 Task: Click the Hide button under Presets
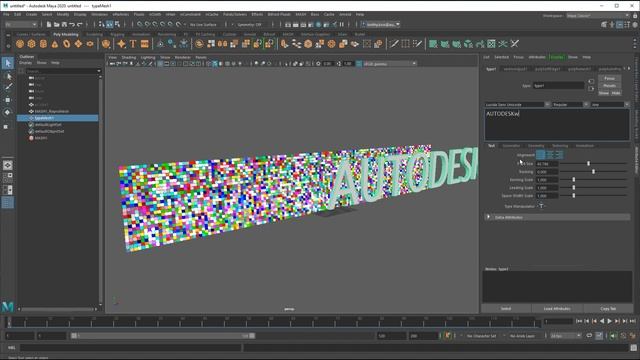pos(616,93)
